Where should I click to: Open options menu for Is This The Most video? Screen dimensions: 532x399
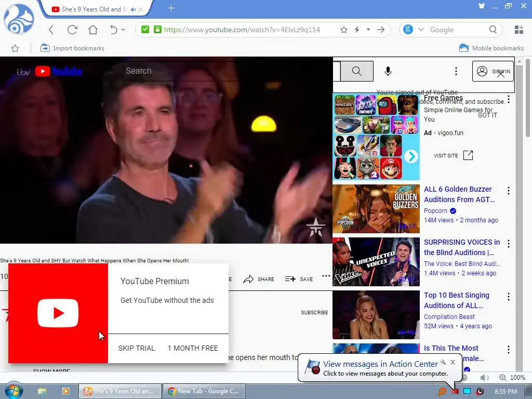[x=508, y=350]
